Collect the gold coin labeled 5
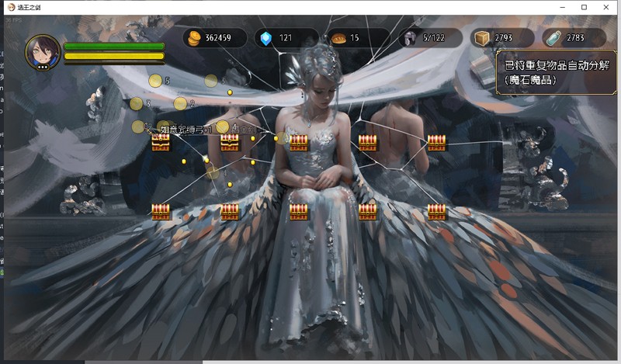 point(155,81)
